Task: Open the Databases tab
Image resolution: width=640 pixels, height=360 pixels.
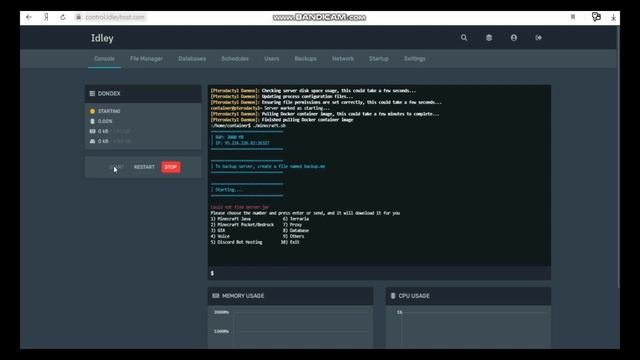Action: click(192, 59)
